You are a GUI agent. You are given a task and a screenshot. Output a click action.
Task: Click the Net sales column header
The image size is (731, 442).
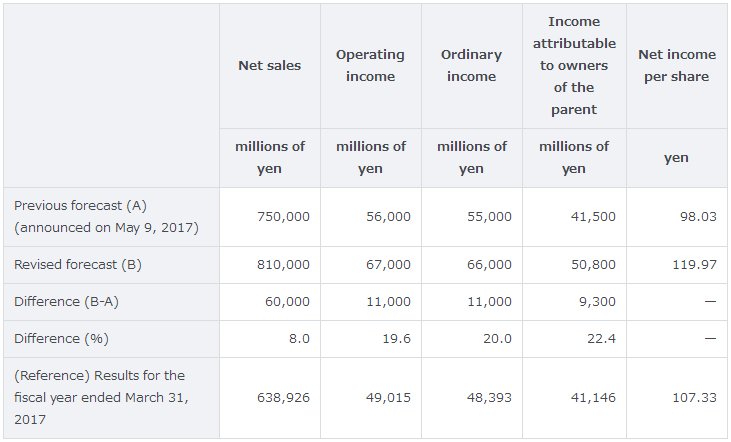(269, 66)
